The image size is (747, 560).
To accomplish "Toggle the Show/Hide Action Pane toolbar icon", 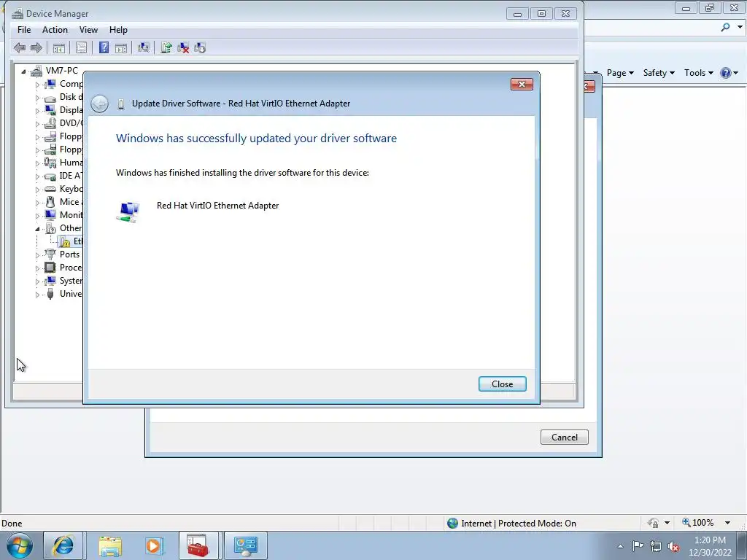I will 121,47.
